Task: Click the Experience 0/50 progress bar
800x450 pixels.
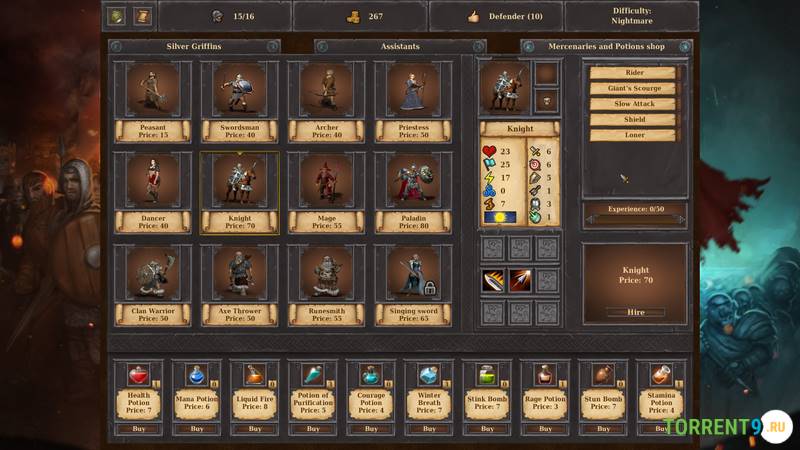Action: [635, 210]
